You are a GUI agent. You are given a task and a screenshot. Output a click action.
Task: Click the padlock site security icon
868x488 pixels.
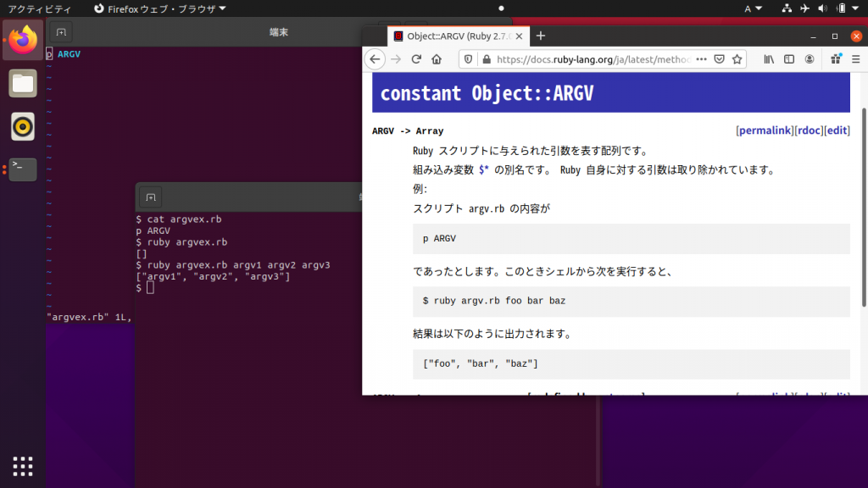[x=487, y=59]
